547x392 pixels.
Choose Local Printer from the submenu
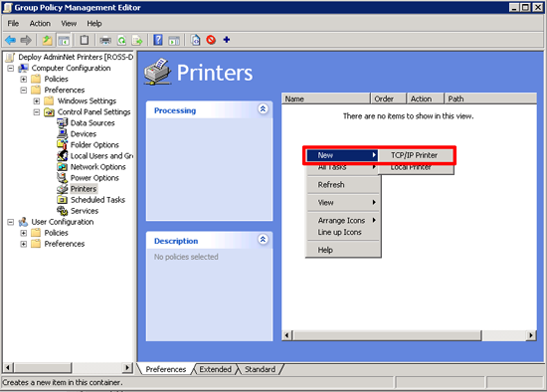416,168
